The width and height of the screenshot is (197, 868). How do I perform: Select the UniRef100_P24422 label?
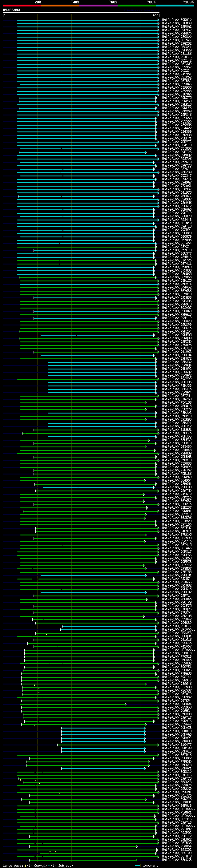click(x=177, y=128)
